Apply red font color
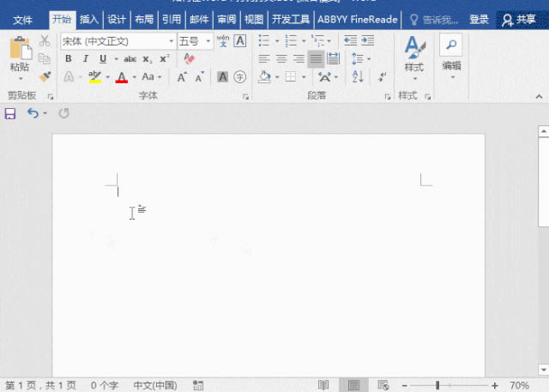The image size is (549, 392). pyautogui.click(x=122, y=77)
